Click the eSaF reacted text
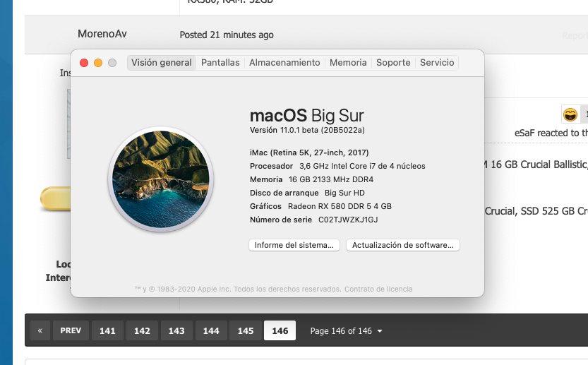 551,133
